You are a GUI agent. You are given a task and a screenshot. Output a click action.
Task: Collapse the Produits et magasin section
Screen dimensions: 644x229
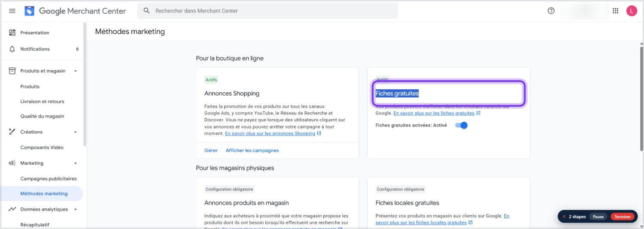[x=76, y=71]
